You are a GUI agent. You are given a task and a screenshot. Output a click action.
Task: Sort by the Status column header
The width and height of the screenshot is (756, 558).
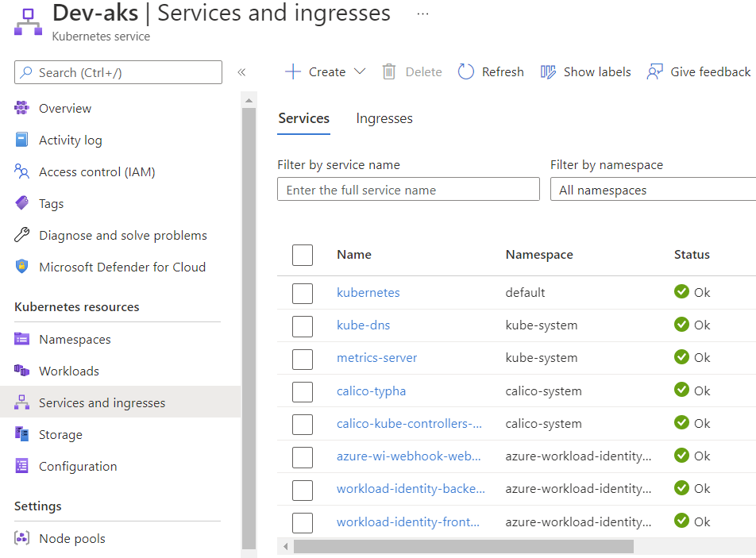coord(692,255)
